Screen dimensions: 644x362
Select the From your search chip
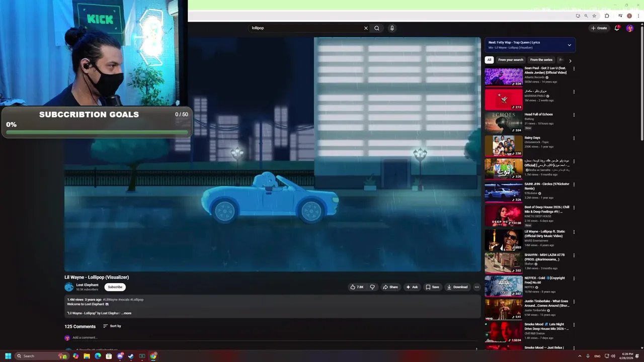click(x=511, y=60)
